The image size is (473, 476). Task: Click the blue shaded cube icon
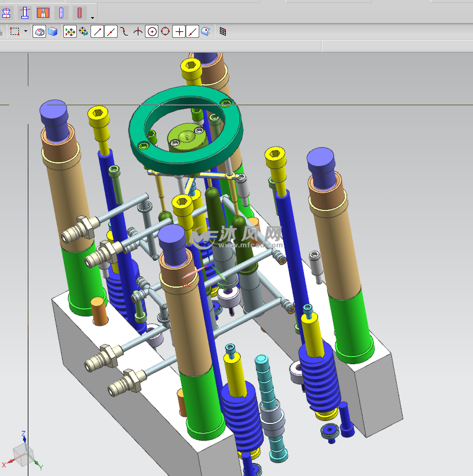coord(53,31)
